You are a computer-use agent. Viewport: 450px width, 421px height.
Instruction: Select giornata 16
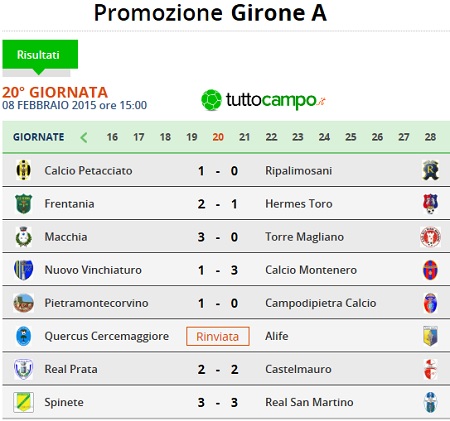click(x=112, y=137)
